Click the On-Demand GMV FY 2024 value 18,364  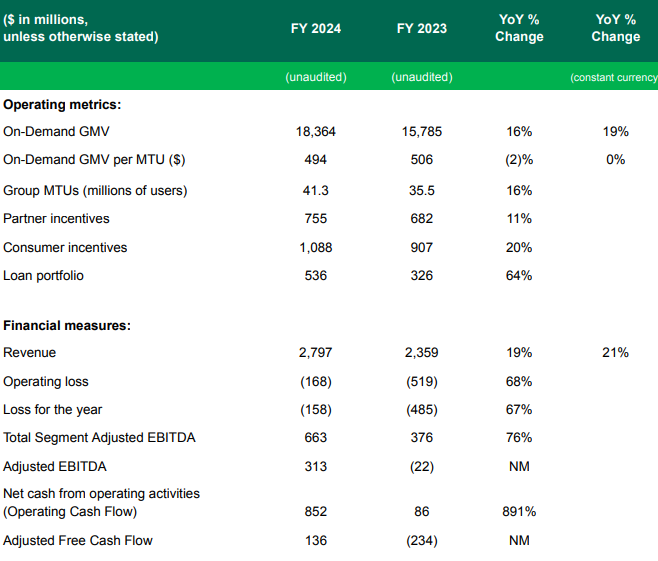[x=312, y=131]
